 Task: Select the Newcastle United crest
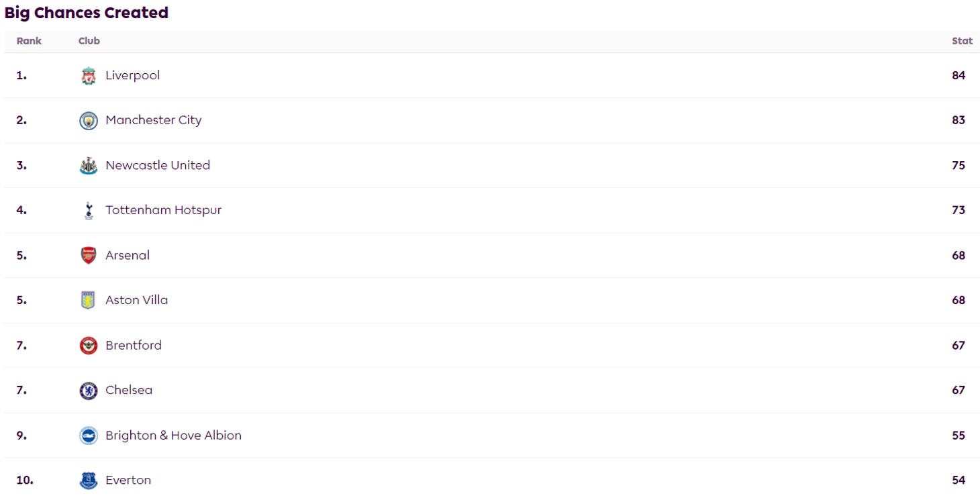(x=89, y=166)
